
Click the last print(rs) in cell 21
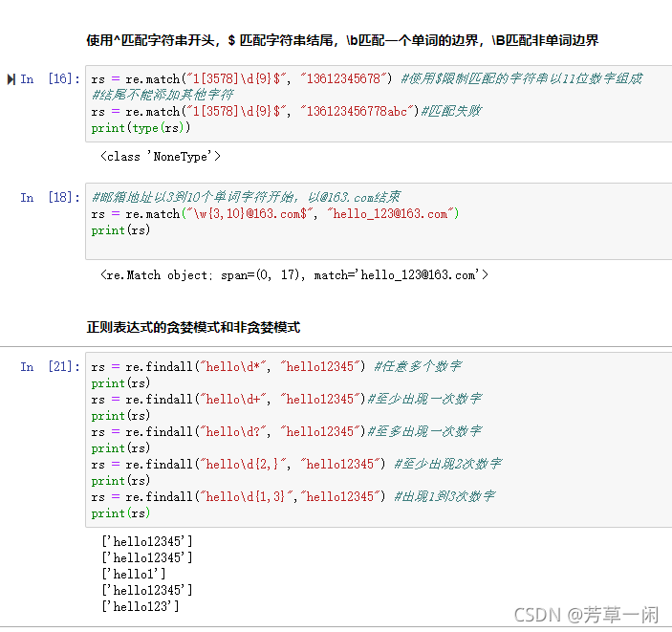coord(120,513)
